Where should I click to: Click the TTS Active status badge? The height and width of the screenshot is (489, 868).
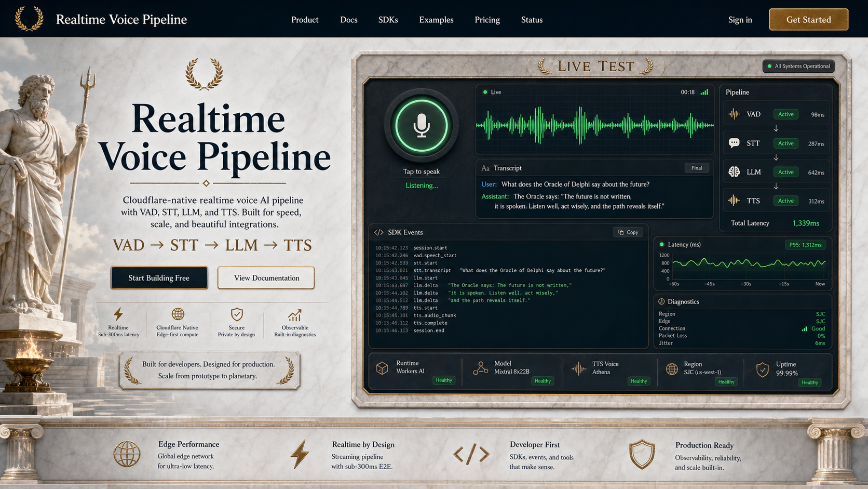pyautogui.click(x=785, y=201)
